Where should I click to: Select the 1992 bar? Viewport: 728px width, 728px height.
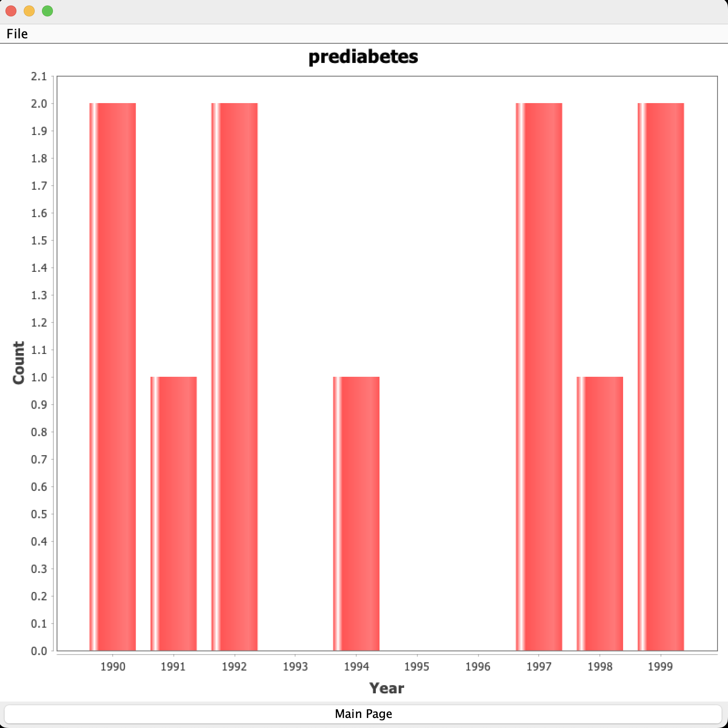234,377
